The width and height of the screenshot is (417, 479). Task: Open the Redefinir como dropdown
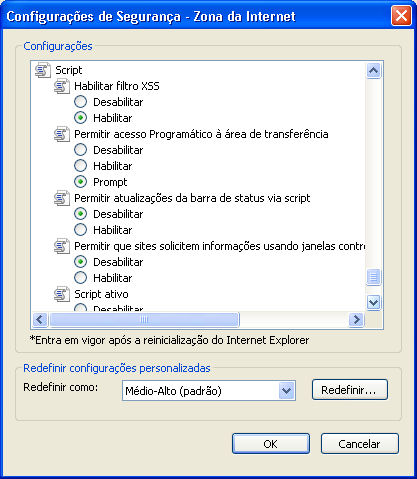[209, 391]
